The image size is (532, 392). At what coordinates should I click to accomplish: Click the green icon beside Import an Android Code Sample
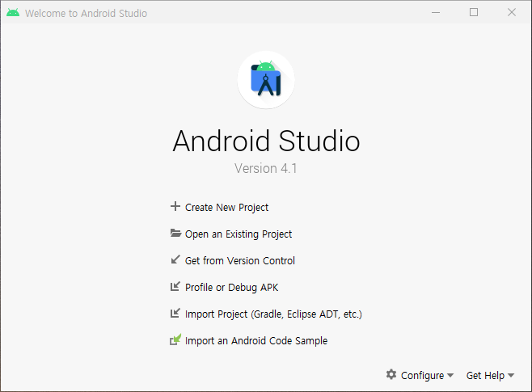(175, 339)
